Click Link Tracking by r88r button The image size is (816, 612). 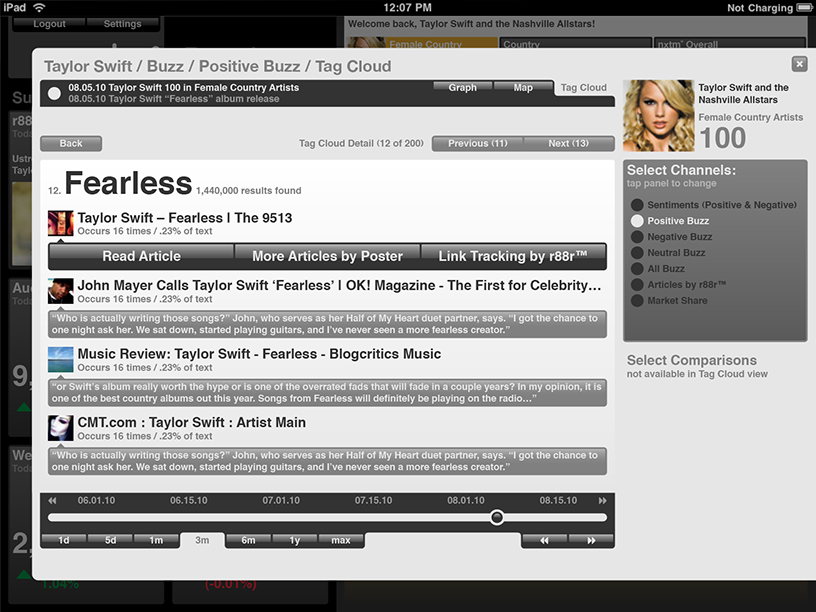tap(513, 256)
